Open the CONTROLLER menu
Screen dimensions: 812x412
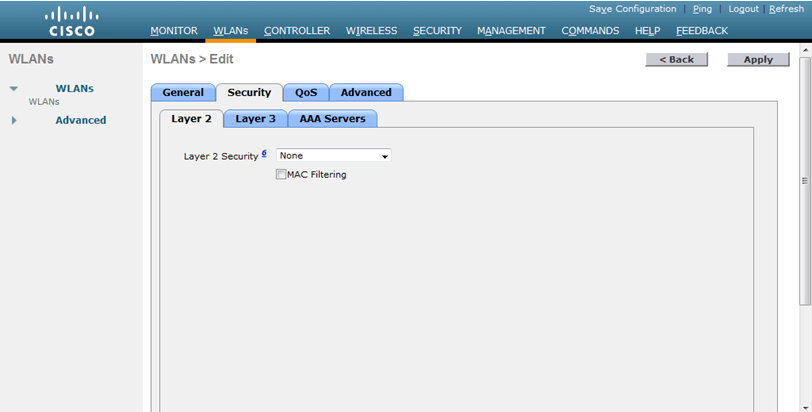(x=296, y=31)
